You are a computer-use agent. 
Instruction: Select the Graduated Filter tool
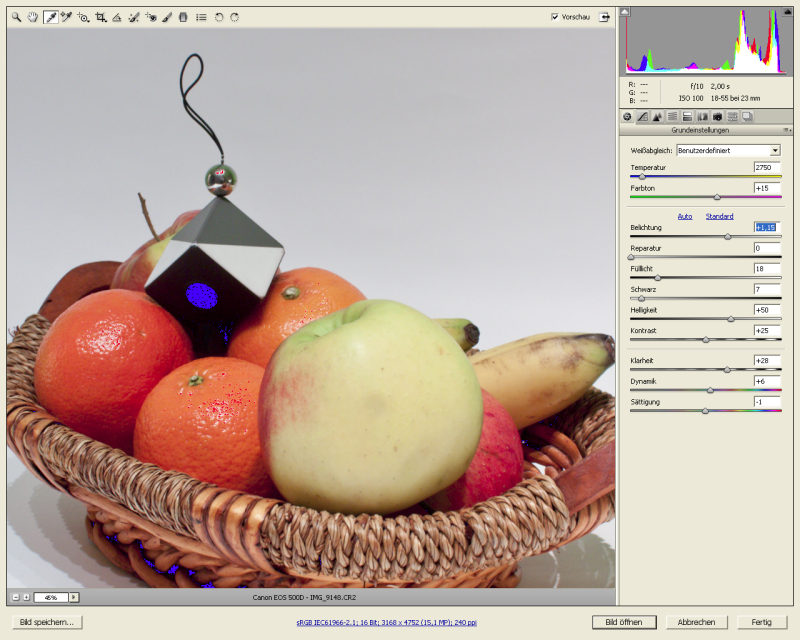click(x=183, y=17)
